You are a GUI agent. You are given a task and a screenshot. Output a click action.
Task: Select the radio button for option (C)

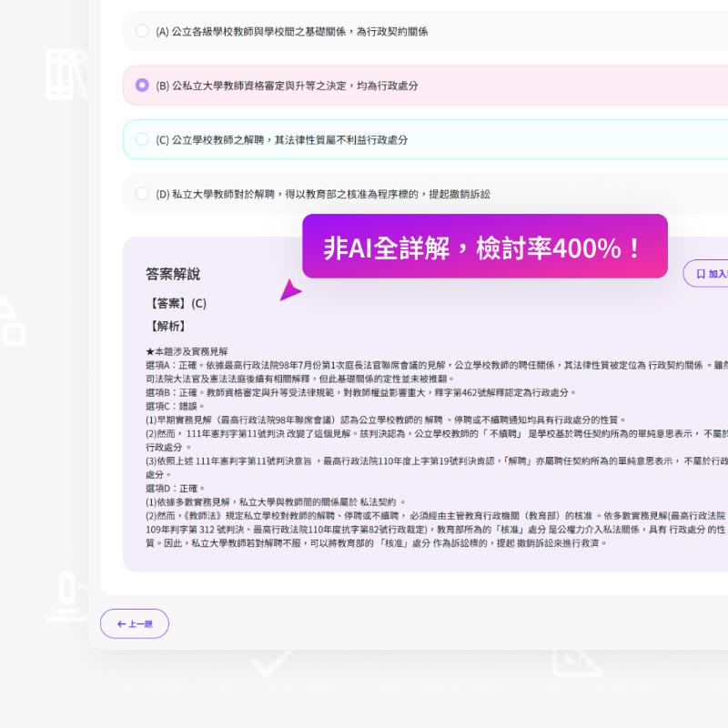142,140
